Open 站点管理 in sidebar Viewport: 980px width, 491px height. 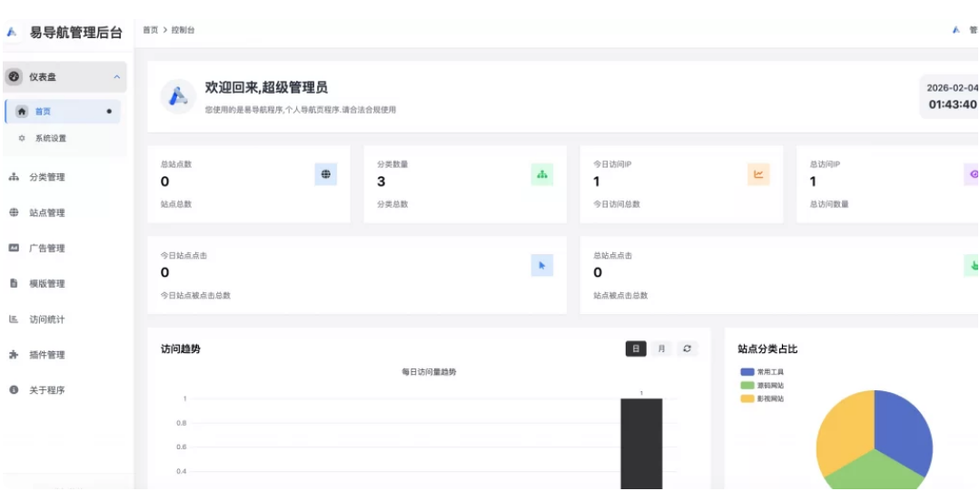click(x=47, y=212)
